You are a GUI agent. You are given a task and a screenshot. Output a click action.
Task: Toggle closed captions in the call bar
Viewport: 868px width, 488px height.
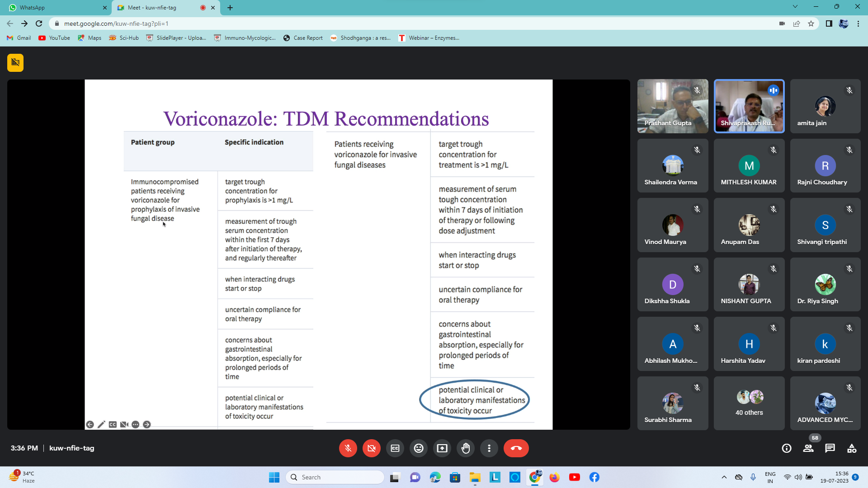[x=395, y=448]
